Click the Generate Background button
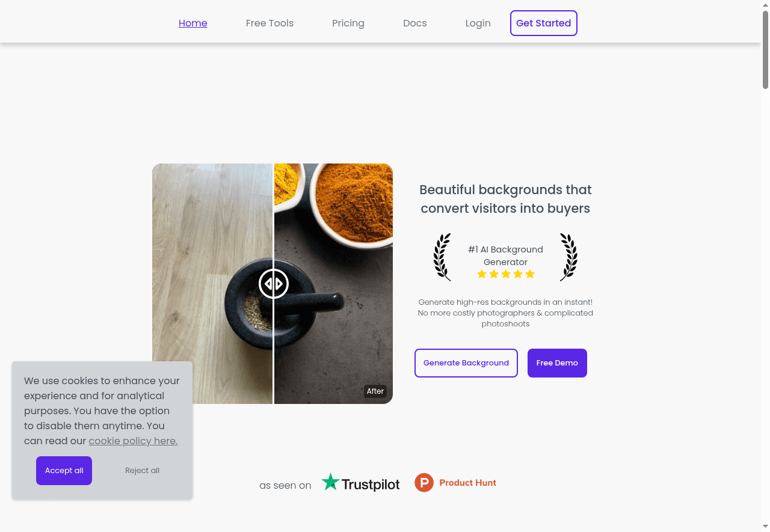This screenshot has height=532, width=770. 466,363
